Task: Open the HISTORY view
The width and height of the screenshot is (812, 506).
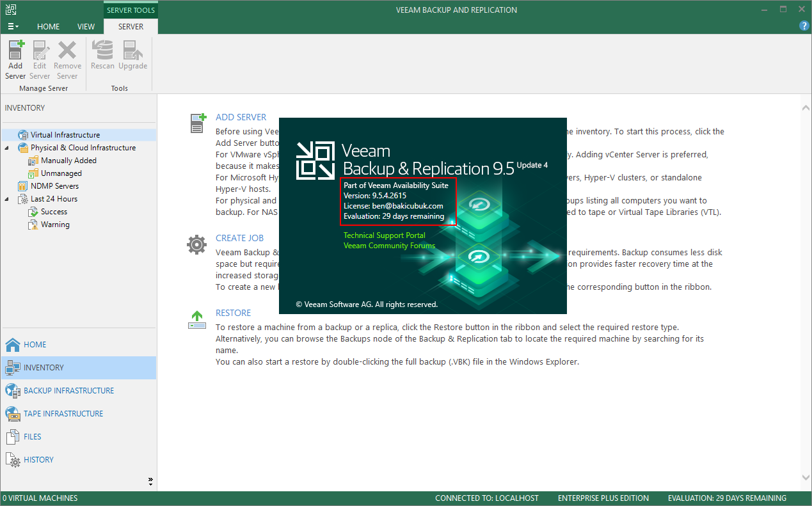Action: pos(78,460)
